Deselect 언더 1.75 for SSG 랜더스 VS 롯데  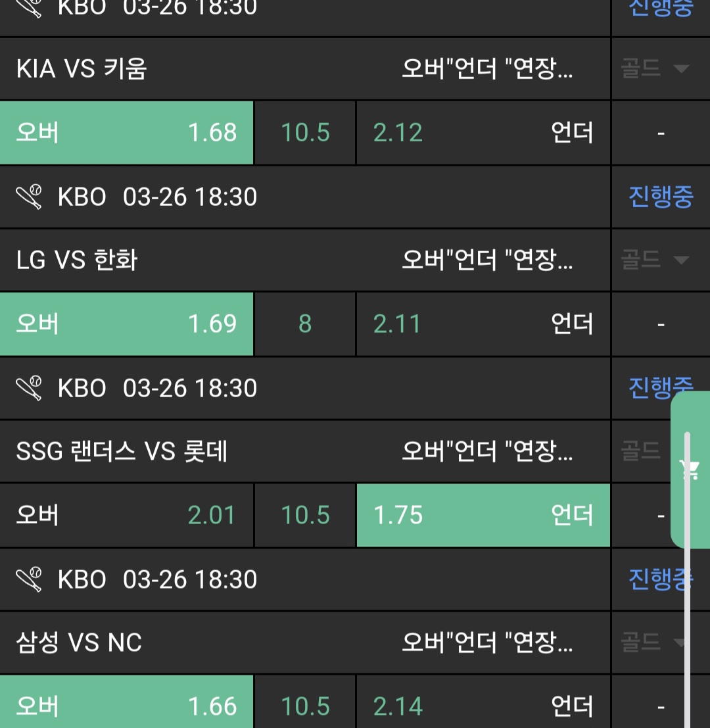coord(483,516)
